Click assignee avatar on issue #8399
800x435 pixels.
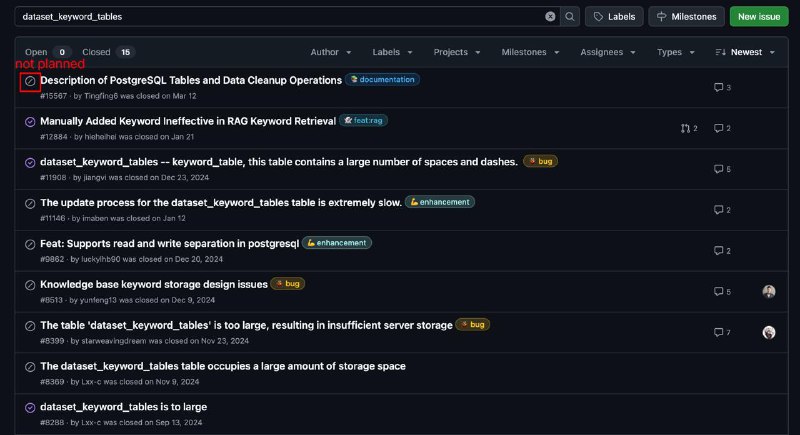(769, 332)
